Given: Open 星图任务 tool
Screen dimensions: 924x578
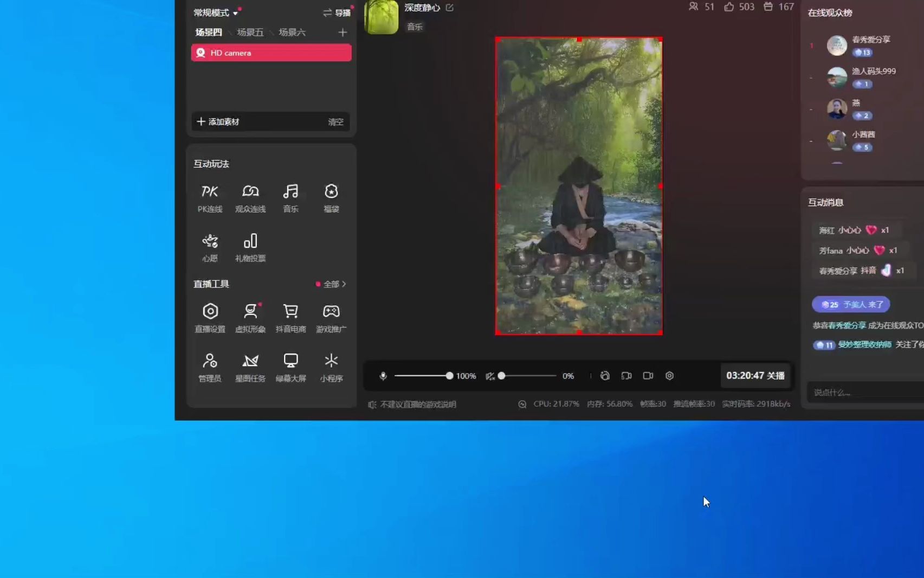Looking at the screenshot, I should (x=250, y=367).
